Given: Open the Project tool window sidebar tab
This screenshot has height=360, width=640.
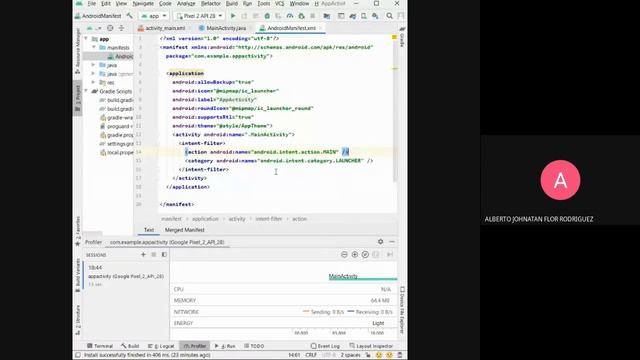Looking at the screenshot, I should (x=78, y=99).
